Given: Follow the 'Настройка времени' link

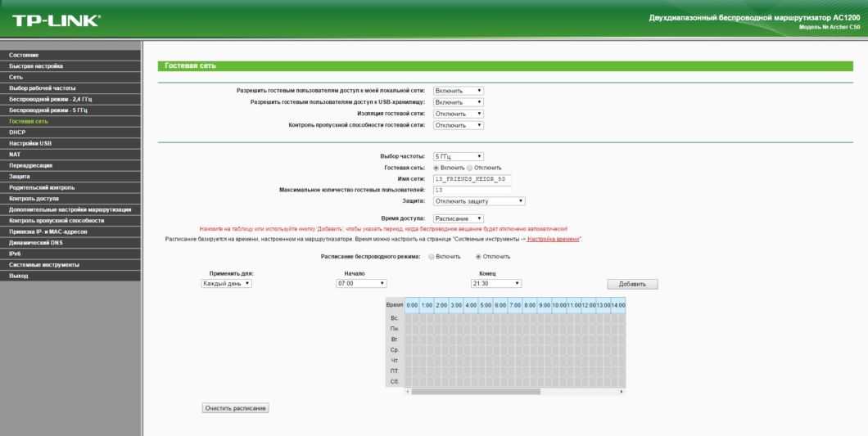Looking at the screenshot, I should click(554, 239).
